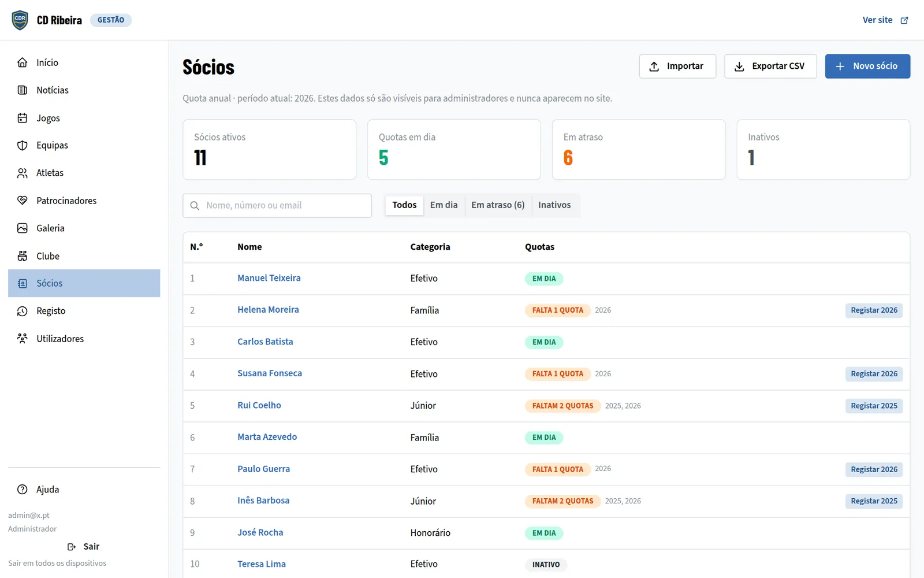Screen dimensions: 924x578
Task: Open José Rocha's member page
Action: coord(260,532)
